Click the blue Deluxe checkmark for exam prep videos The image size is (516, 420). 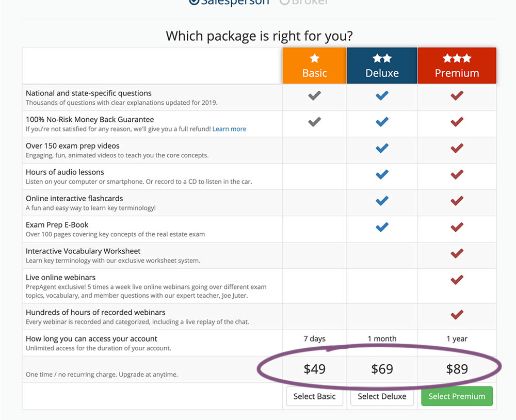pyautogui.click(x=382, y=148)
